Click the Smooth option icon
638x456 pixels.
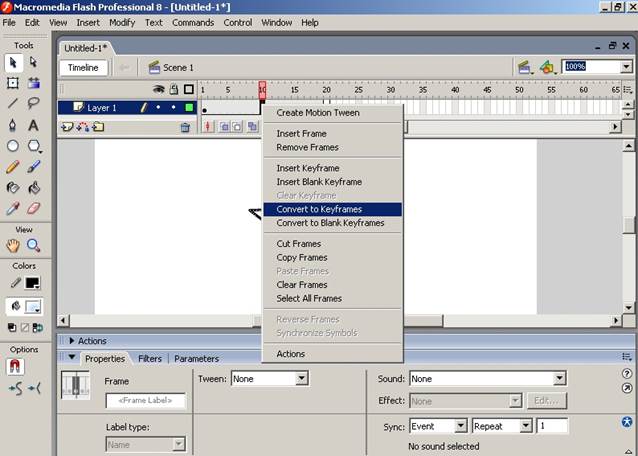15,389
